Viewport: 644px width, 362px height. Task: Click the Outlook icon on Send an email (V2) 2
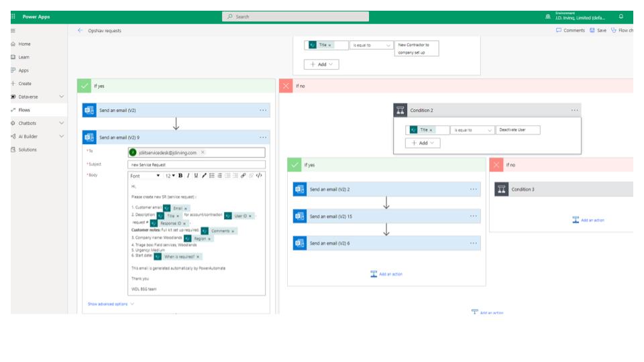(300, 189)
